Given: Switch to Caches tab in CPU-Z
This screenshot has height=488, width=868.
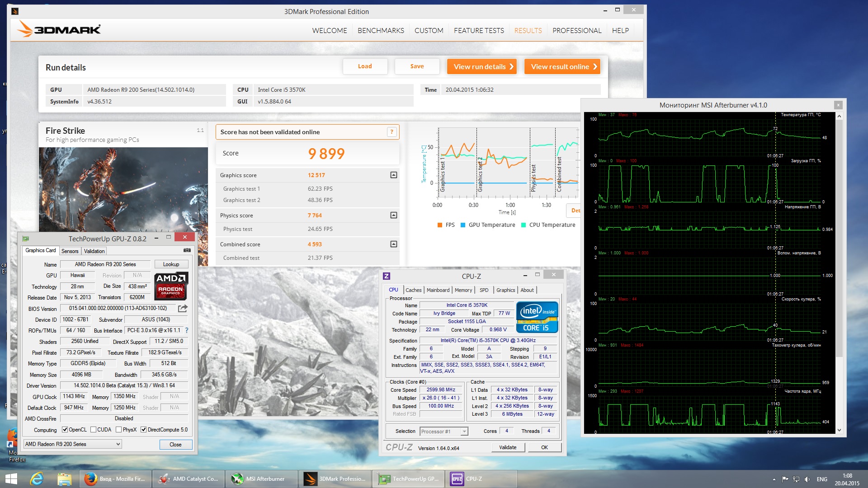Looking at the screenshot, I should (x=413, y=290).
